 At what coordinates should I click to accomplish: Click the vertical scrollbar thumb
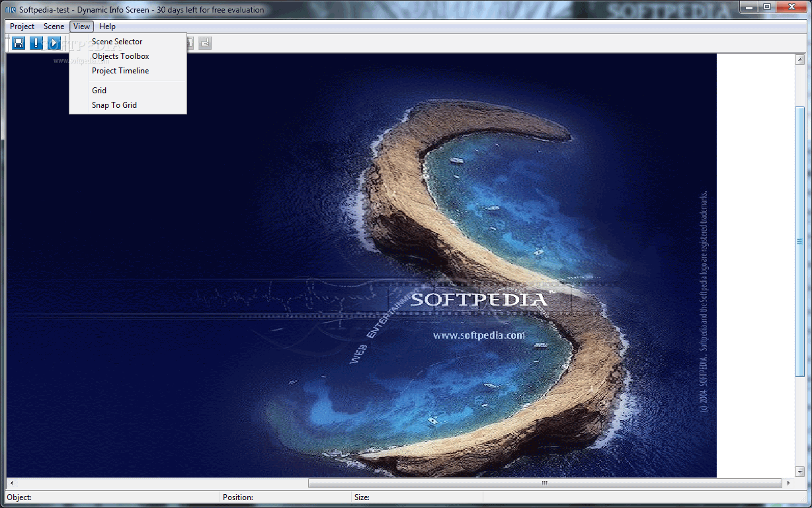[799, 241]
